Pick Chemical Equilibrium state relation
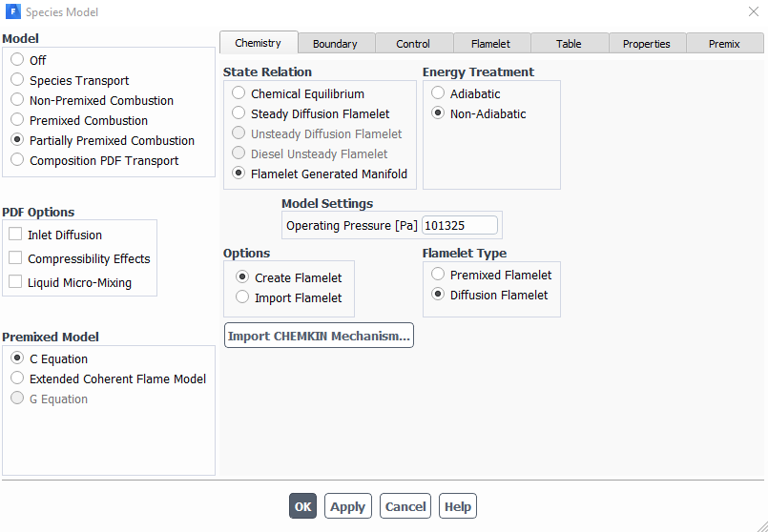 239,93
